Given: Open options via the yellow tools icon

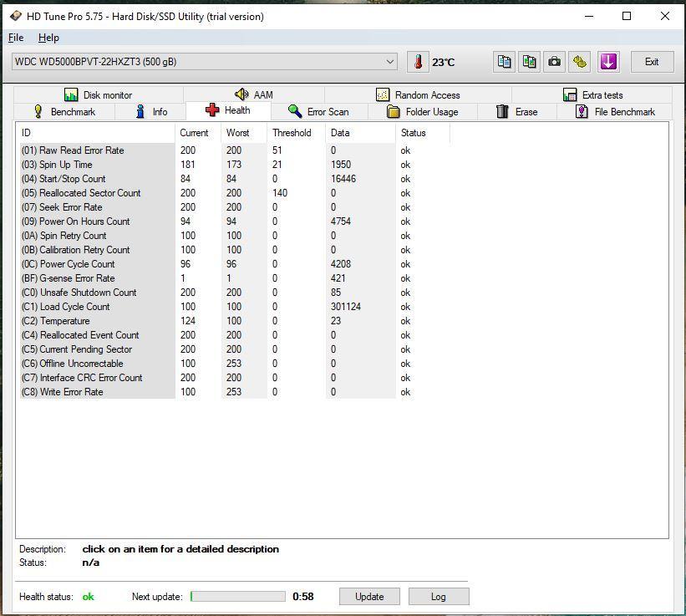Looking at the screenshot, I should pyautogui.click(x=580, y=62).
